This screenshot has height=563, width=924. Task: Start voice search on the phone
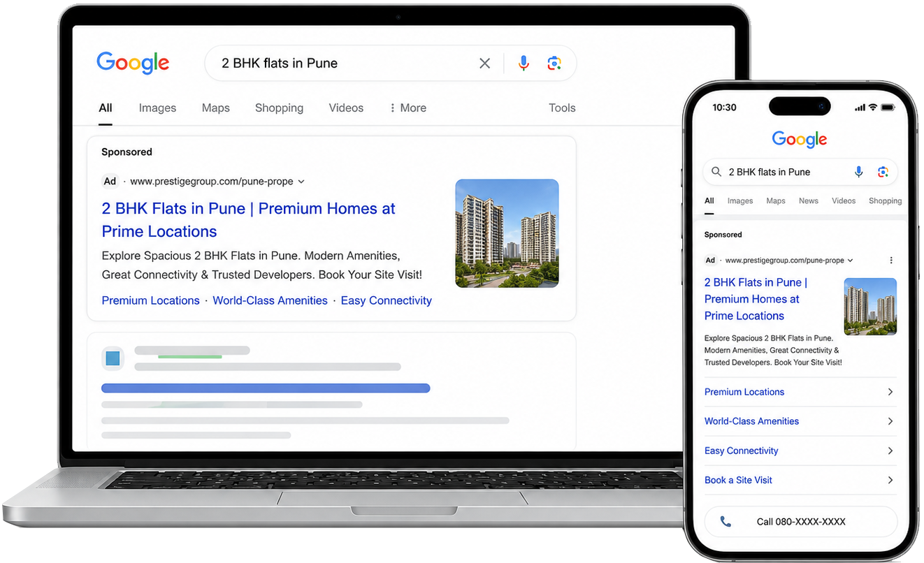[859, 172]
